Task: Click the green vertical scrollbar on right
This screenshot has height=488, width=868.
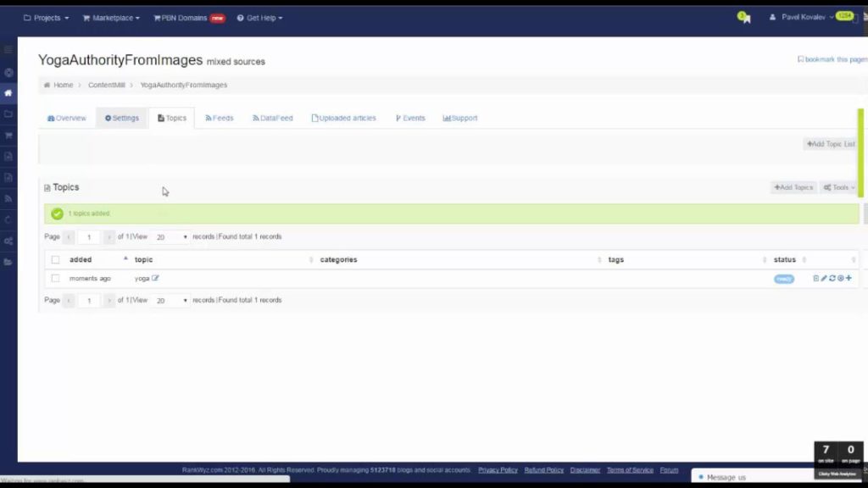Action: pos(860,153)
